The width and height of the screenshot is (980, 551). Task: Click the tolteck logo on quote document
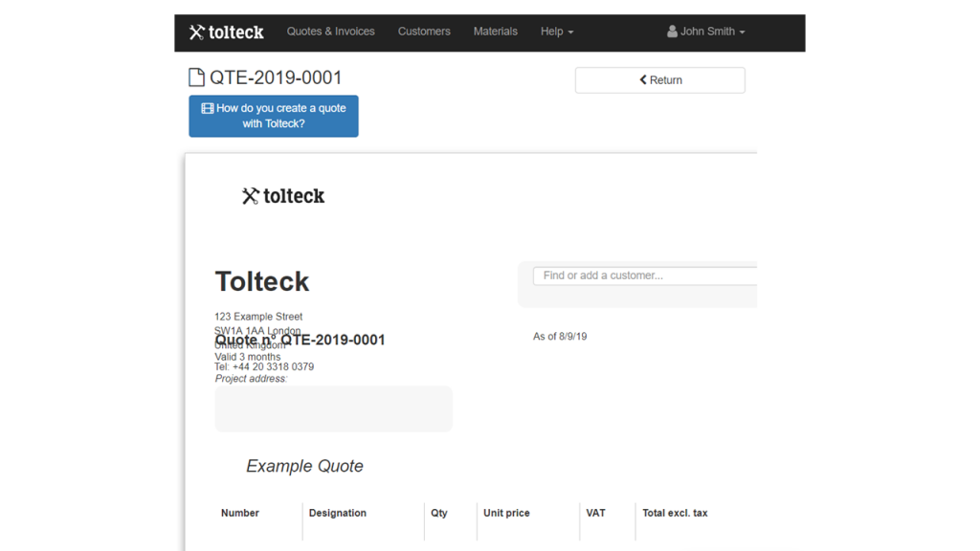283,196
